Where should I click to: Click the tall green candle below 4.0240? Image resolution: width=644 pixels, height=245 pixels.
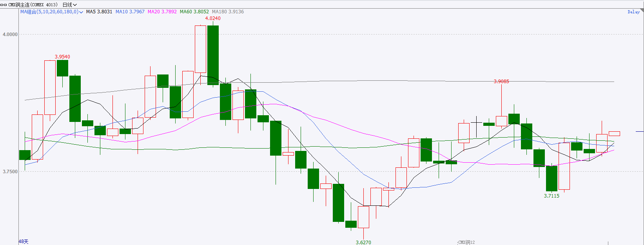pyautogui.click(x=213, y=55)
